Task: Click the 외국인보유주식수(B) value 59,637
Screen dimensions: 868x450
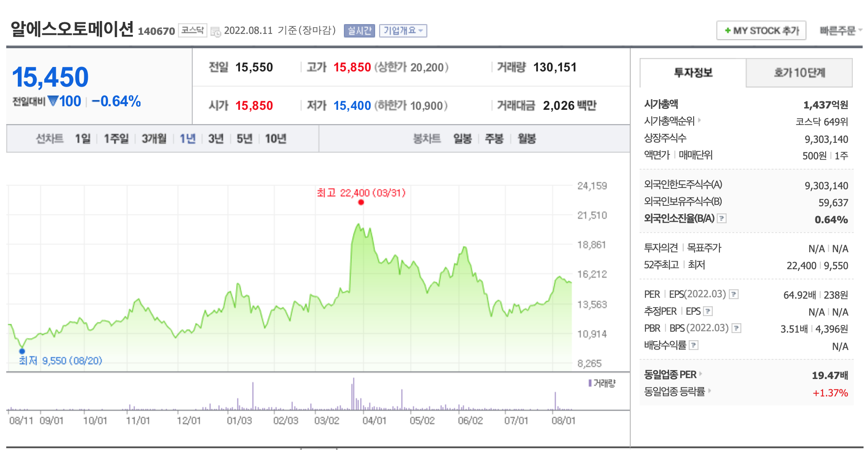Action: pos(833,203)
